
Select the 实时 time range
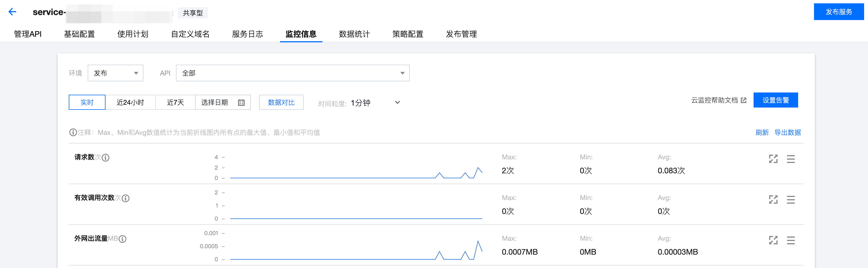(87, 103)
